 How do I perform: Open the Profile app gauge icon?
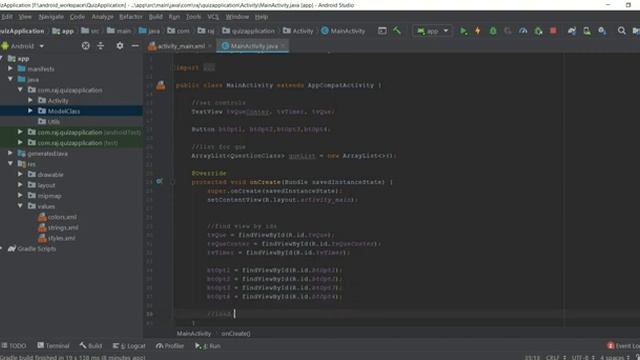tap(523, 31)
